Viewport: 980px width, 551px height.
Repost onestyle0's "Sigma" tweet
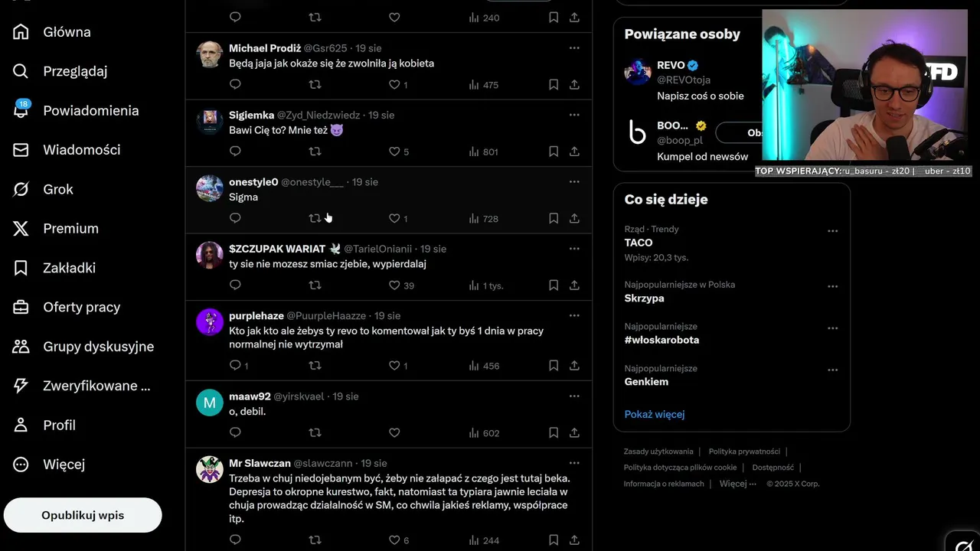pyautogui.click(x=315, y=218)
